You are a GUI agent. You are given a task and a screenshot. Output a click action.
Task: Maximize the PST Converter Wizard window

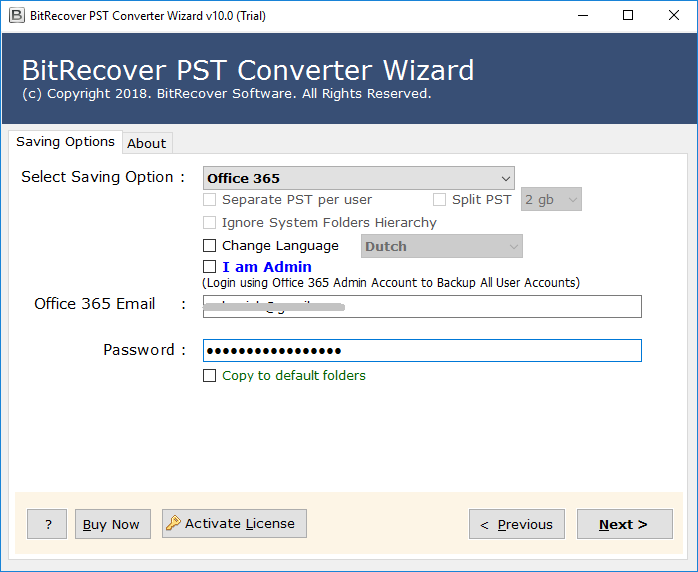point(628,16)
